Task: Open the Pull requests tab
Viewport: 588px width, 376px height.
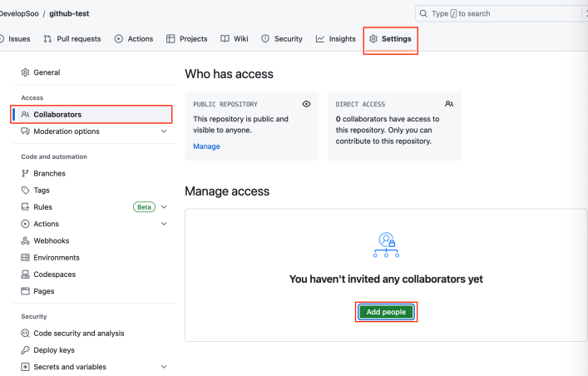Action: 72,39
